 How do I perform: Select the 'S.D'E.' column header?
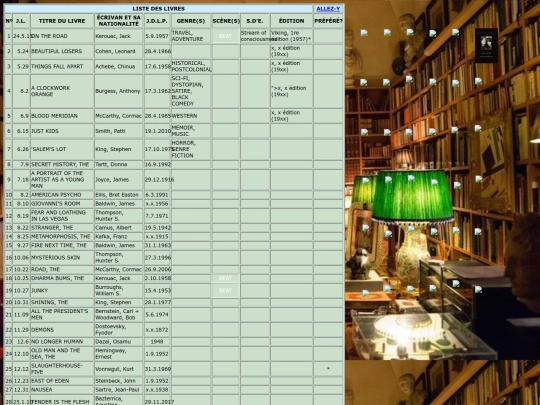click(x=255, y=21)
